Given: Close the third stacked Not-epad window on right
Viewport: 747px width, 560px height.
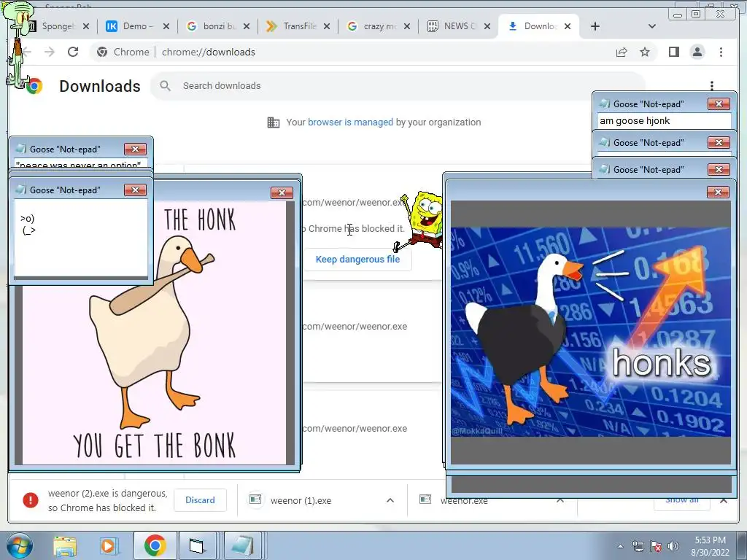Looking at the screenshot, I should pyautogui.click(x=719, y=169).
